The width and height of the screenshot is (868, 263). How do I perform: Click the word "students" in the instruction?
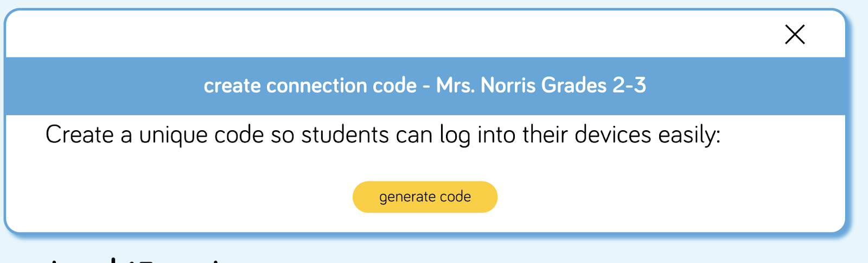pyautogui.click(x=345, y=134)
